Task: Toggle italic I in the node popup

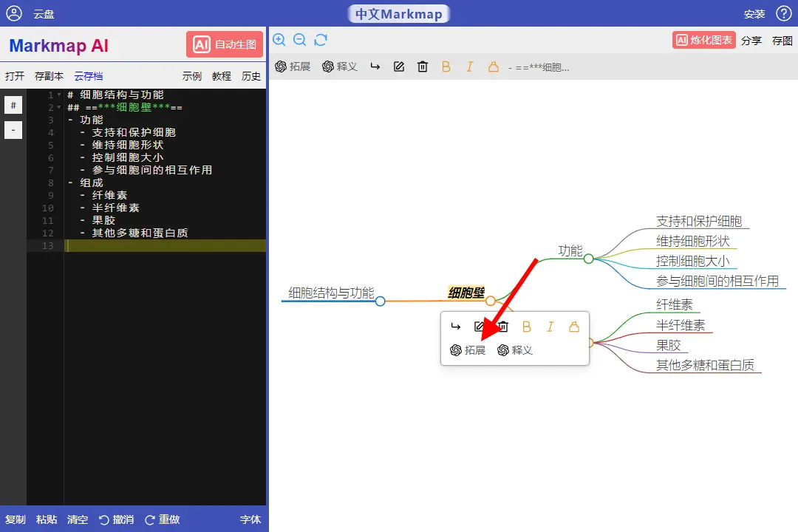Action: point(550,327)
